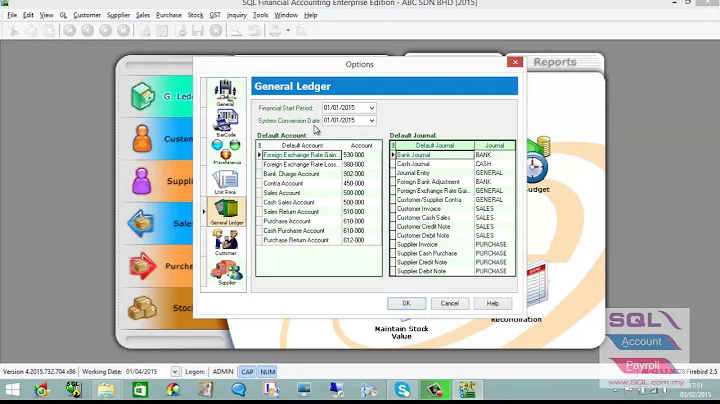Click the Default Account column header

[302, 146]
